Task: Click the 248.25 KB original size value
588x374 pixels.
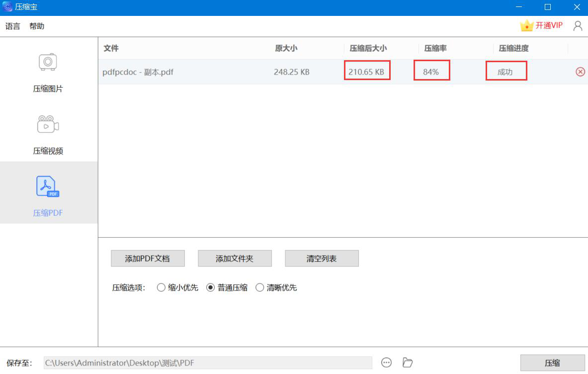Action: (292, 72)
